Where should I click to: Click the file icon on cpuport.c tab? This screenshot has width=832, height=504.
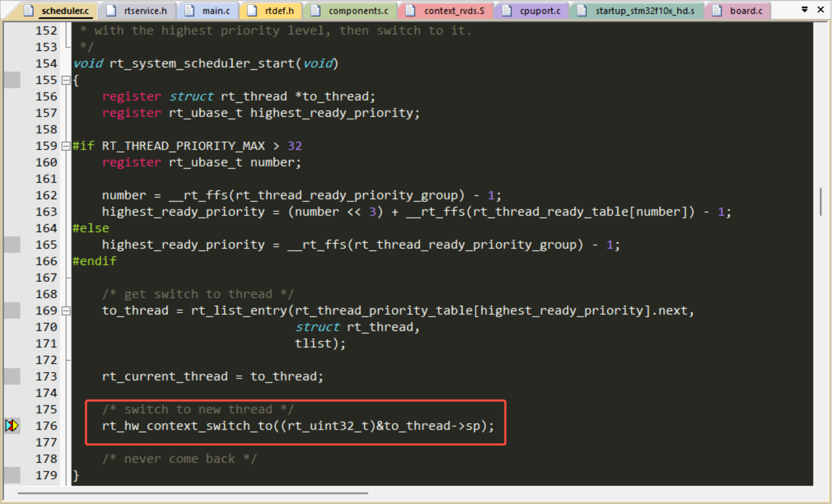click(507, 10)
